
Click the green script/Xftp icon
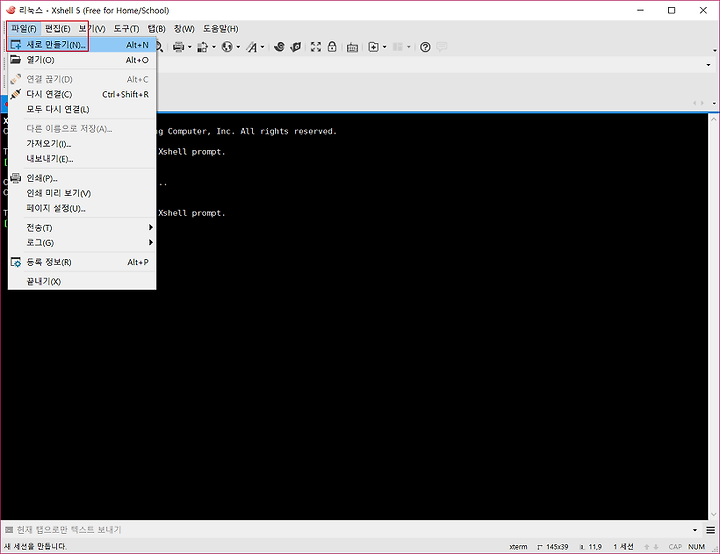point(296,47)
